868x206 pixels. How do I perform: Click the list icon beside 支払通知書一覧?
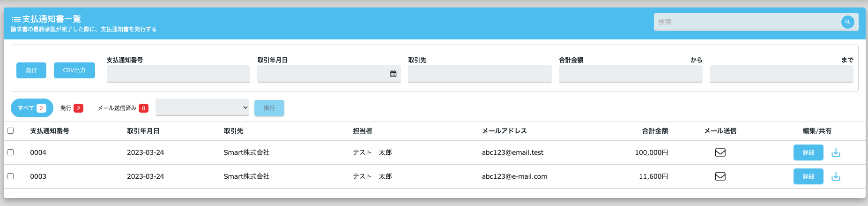click(16, 19)
